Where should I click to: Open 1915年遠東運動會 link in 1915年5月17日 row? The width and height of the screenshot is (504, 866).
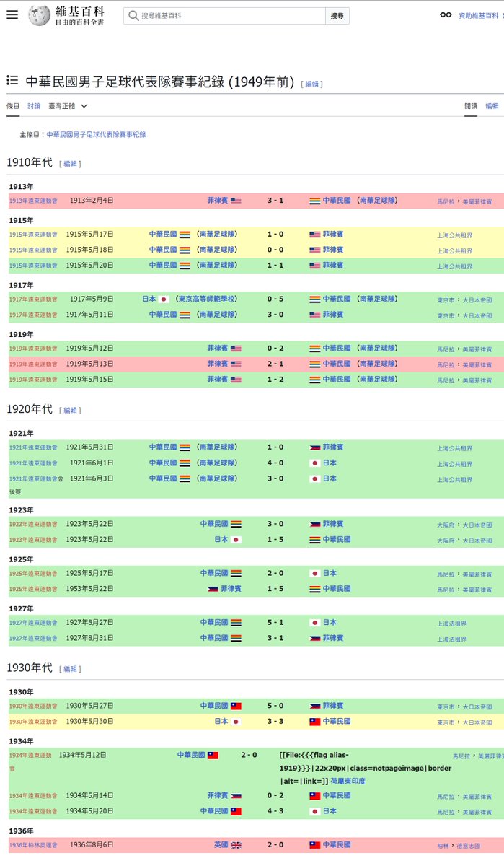(33, 235)
